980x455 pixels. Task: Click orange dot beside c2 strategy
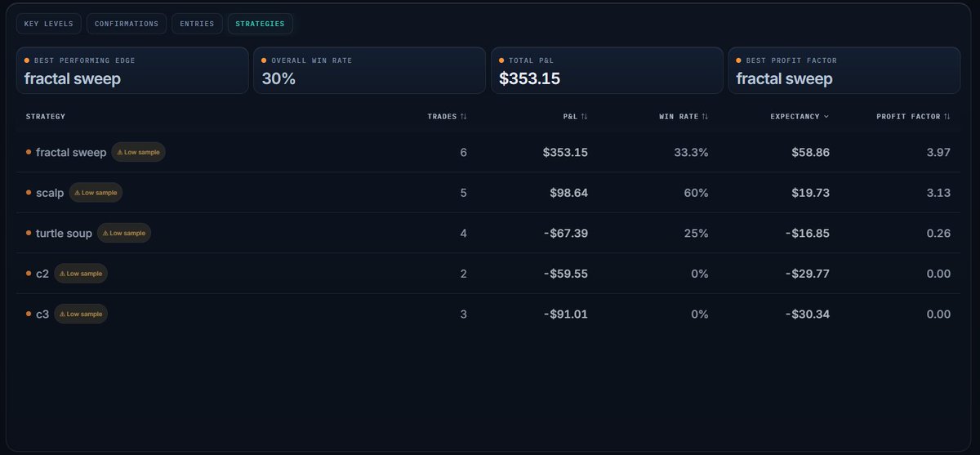point(29,274)
